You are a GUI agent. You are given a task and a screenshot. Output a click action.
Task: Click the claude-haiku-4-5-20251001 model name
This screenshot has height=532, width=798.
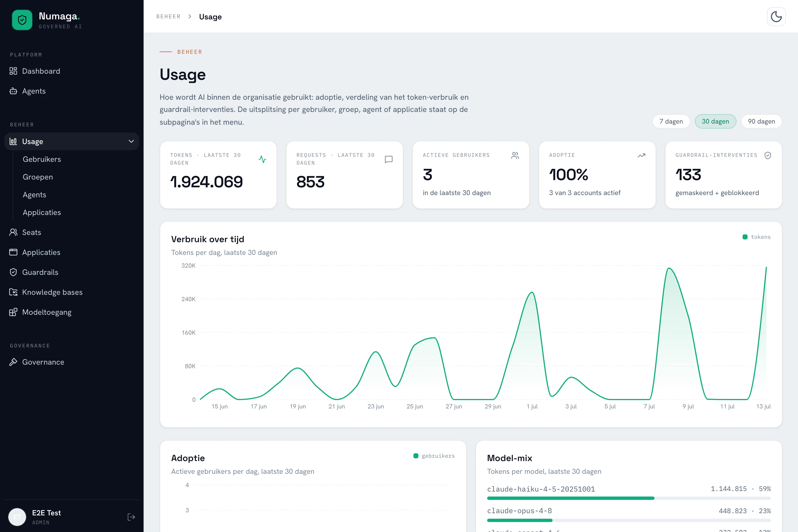541,489
